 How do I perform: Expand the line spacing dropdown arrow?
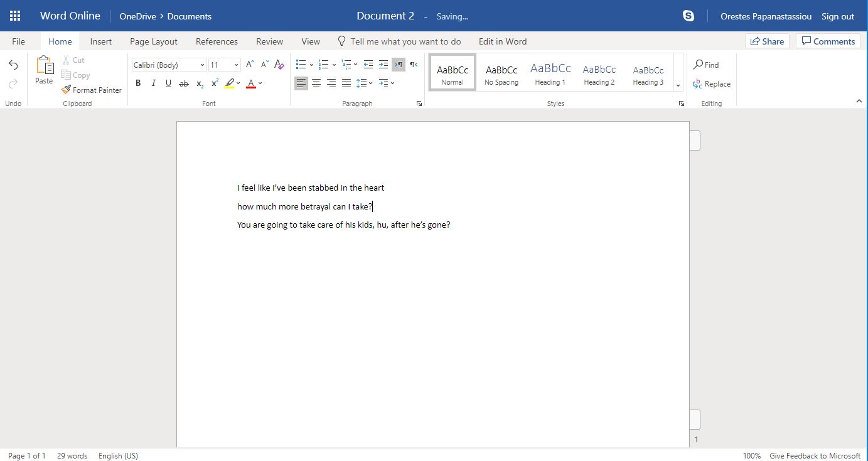click(x=371, y=83)
